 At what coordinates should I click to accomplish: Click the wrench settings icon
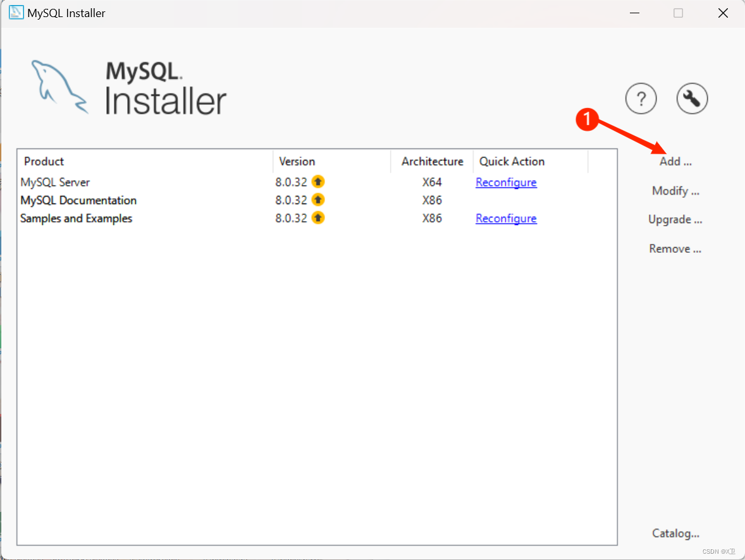692,99
